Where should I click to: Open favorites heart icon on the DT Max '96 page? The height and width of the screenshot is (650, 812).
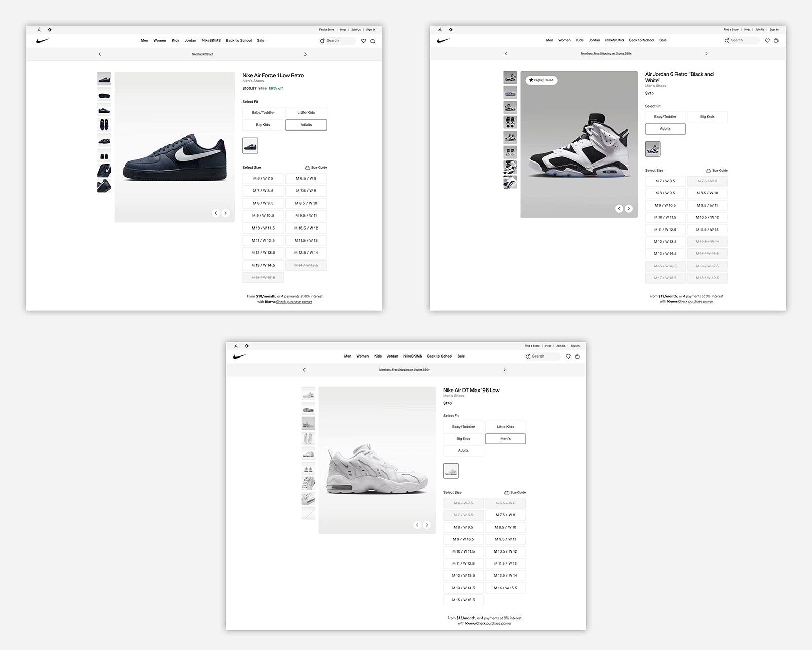[568, 356]
